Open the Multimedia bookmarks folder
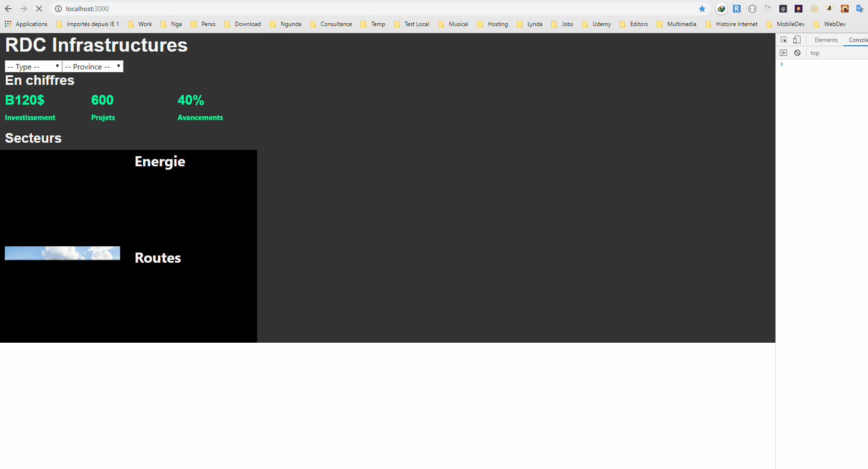The height and width of the screenshot is (469, 868). coord(677,24)
